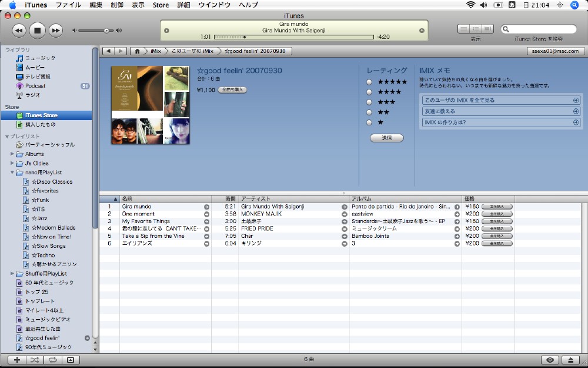
Task: Open the visualizer eye button
Action: coord(550,360)
